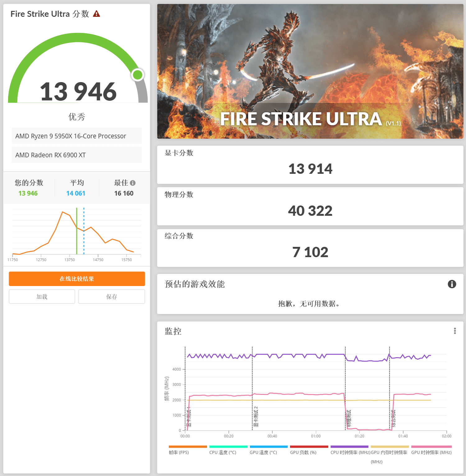The width and height of the screenshot is (466, 476).
Task: Click the Fire Strike Ultra banner image
Action: point(310,71)
